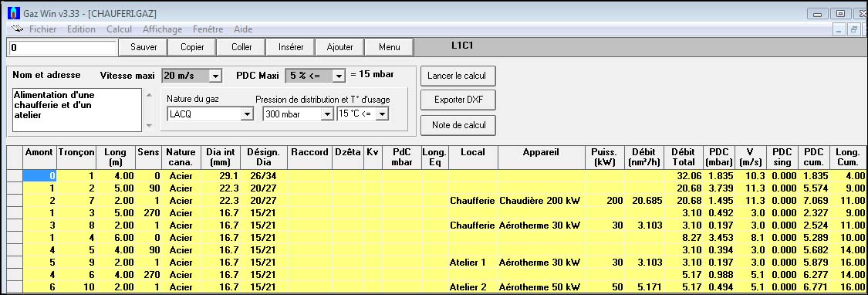Click the Sauver toolbar button
868x295 pixels.
click(x=144, y=47)
